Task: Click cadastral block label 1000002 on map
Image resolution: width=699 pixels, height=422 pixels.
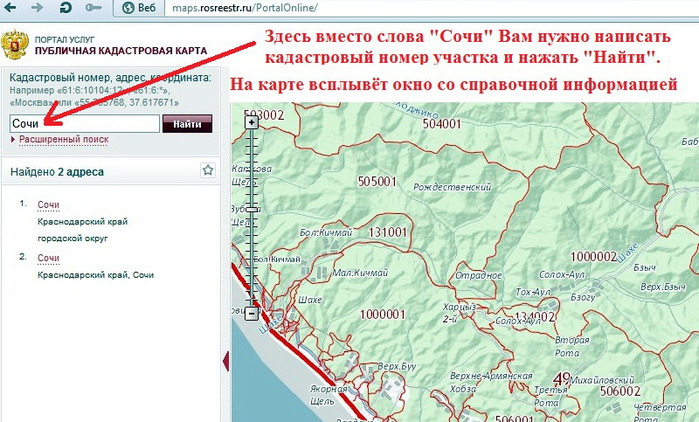Action: pos(593,256)
